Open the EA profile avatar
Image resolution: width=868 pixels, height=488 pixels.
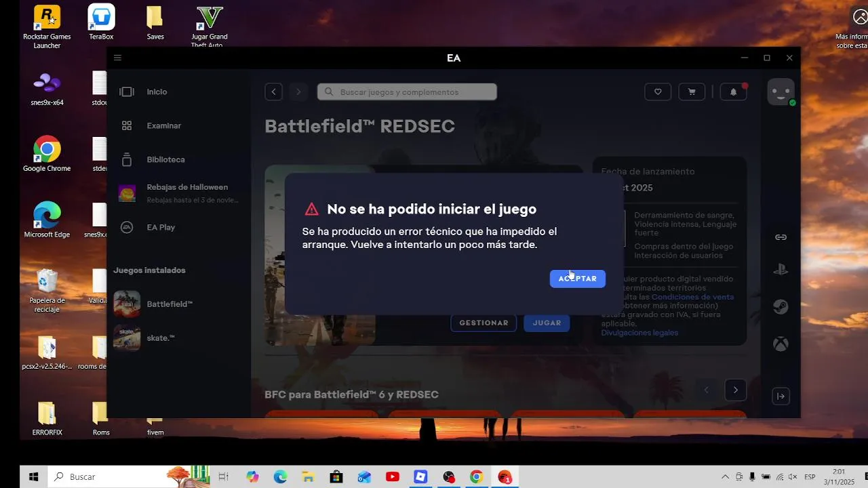pos(781,91)
